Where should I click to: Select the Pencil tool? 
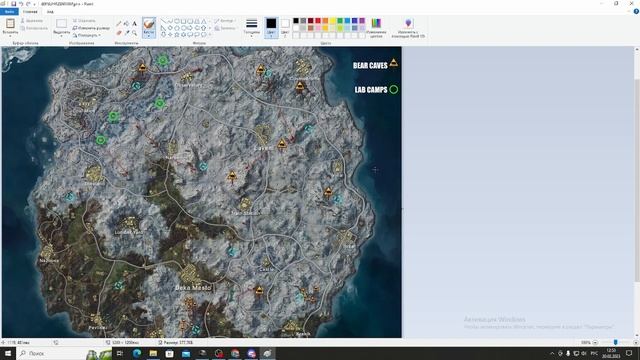(119, 24)
